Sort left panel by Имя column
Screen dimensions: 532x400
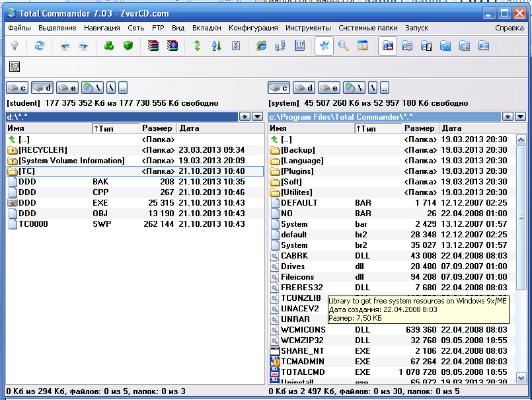[49, 128]
